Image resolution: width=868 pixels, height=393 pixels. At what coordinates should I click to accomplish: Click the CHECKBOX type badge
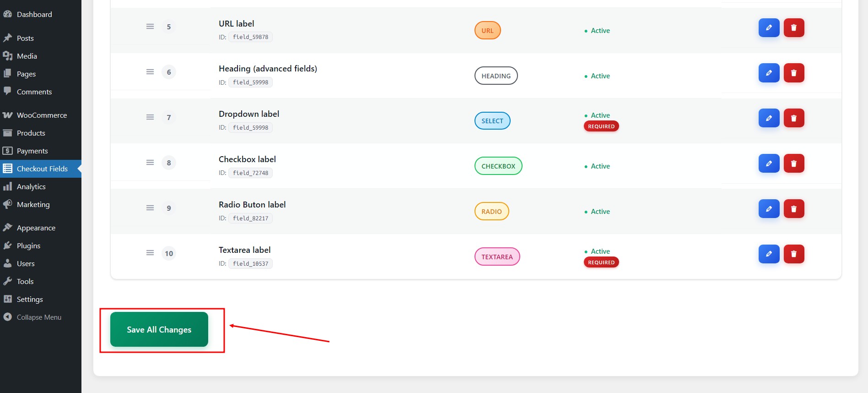(498, 166)
